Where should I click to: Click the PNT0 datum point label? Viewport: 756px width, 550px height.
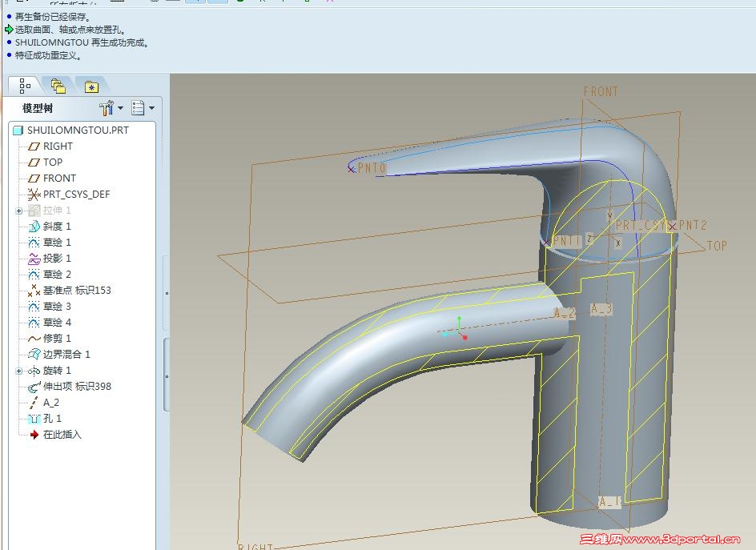click(x=372, y=168)
